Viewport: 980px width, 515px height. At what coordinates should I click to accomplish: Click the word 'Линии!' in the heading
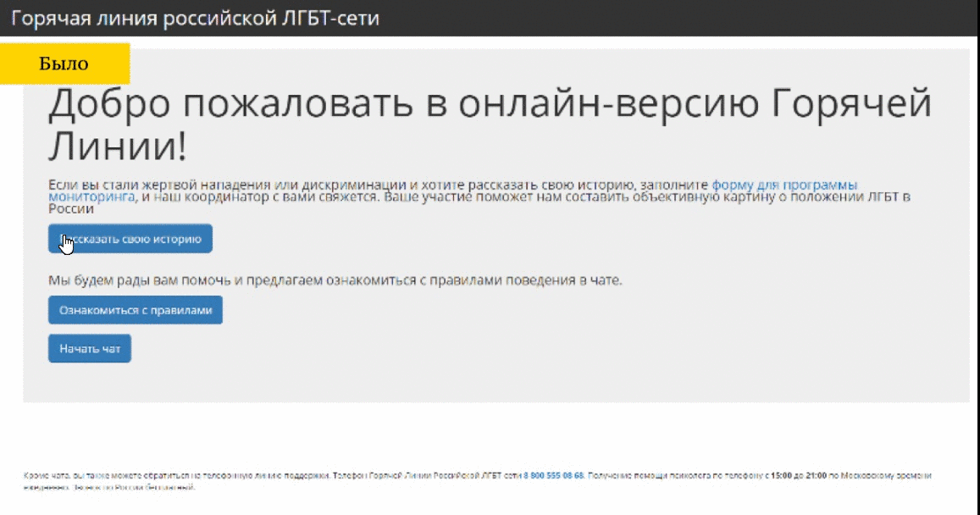point(117,147)
